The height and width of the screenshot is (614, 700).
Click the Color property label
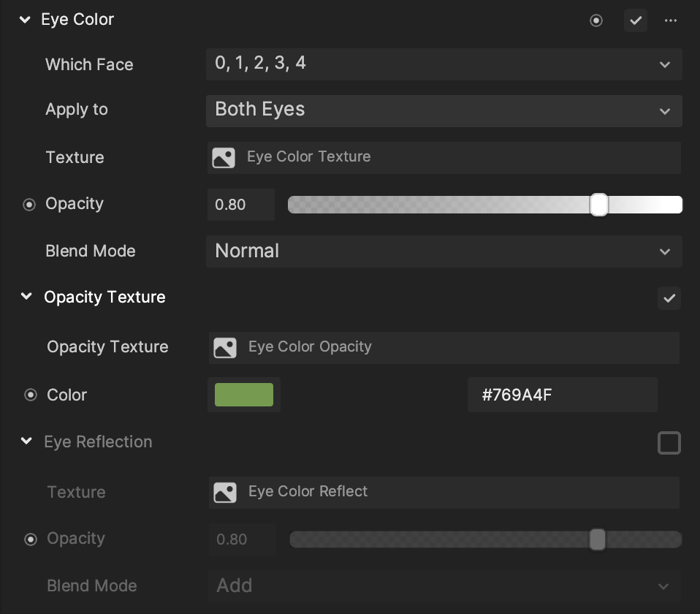[67, 395]
